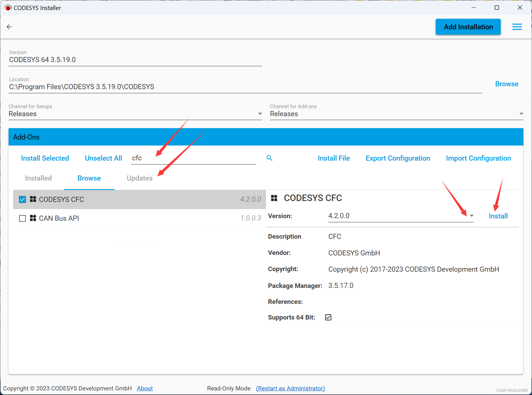Image resolution: width=532 pixels, height=395 pixels.
Task: Click Install Selected
Action: point(45,158)
